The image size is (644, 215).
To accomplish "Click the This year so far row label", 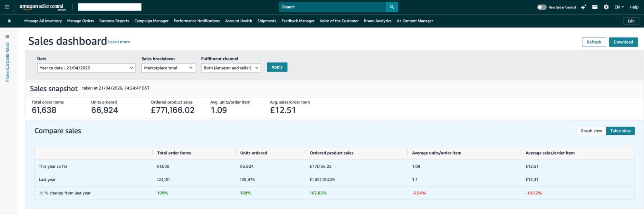I will [53, 167].
